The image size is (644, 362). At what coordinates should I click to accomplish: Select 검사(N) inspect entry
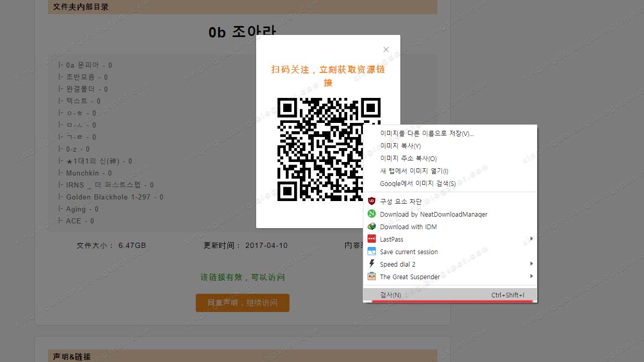450,295
